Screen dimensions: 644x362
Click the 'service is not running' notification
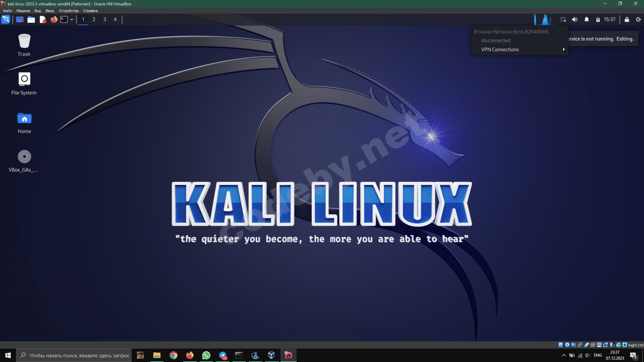[x=603, y=39]
